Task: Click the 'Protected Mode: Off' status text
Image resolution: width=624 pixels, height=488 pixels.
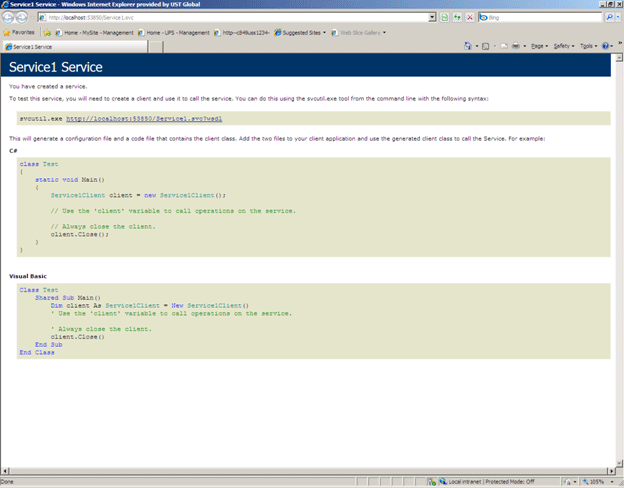Action: coord(510,482)
